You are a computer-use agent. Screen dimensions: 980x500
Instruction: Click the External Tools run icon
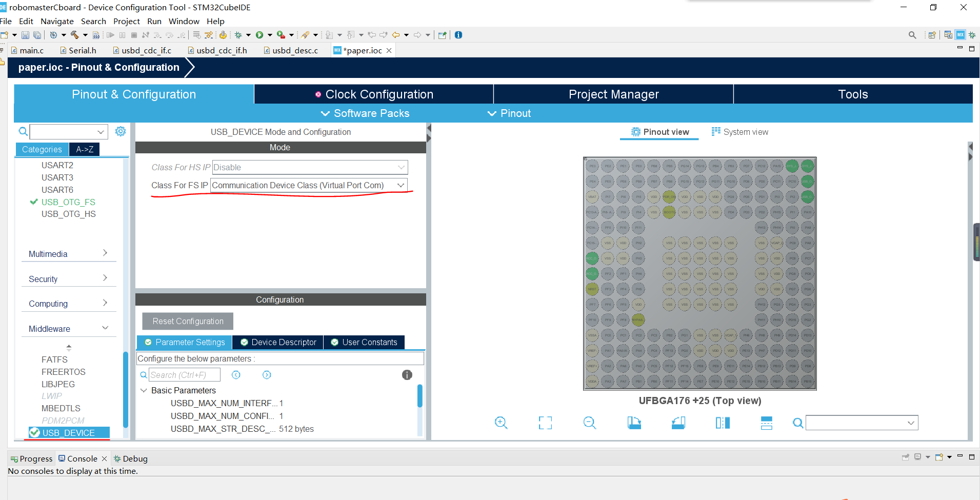281,35
